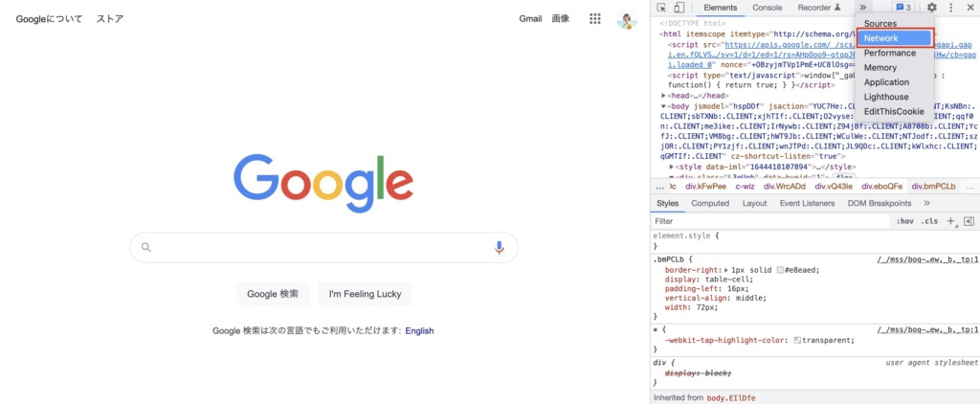Show earlier breadcrumbs with left ellipsis
Image resolution: width=980 pixels, height=404 pixels.
(660, 187)
